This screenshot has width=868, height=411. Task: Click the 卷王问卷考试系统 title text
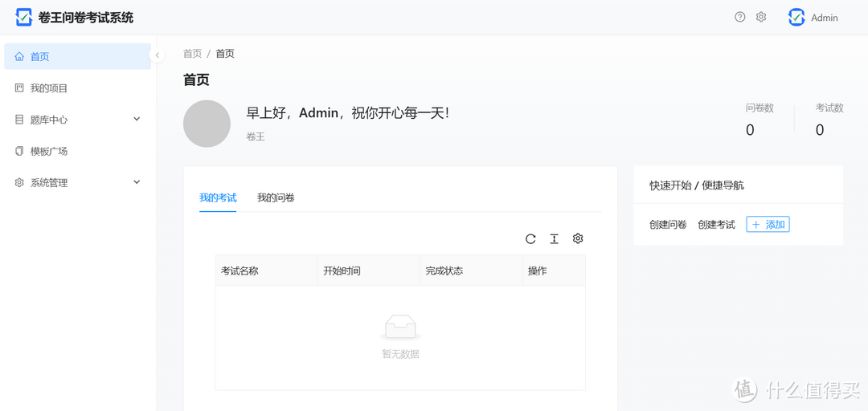coord(86,18)
